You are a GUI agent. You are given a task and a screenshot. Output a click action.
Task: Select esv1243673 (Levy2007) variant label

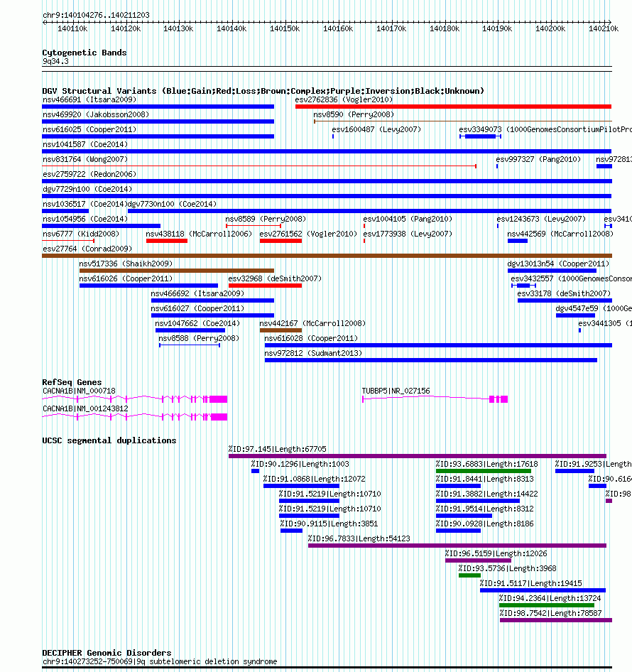point(541,220)
